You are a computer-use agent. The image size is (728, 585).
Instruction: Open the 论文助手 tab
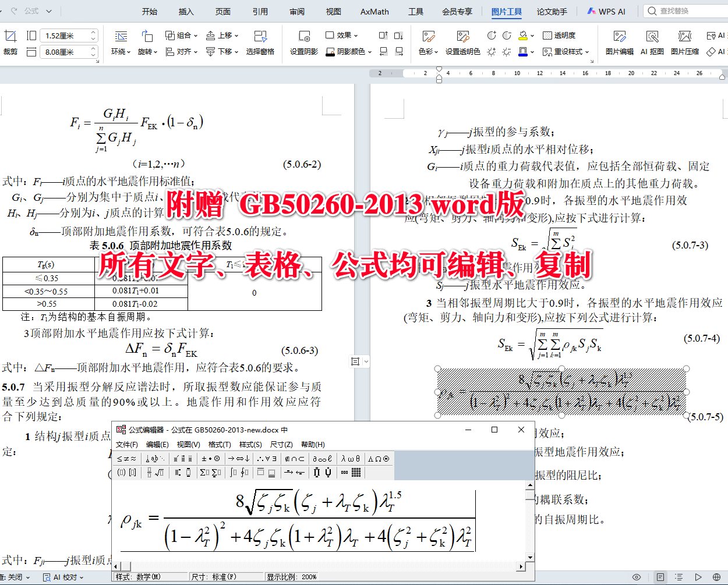552,11
